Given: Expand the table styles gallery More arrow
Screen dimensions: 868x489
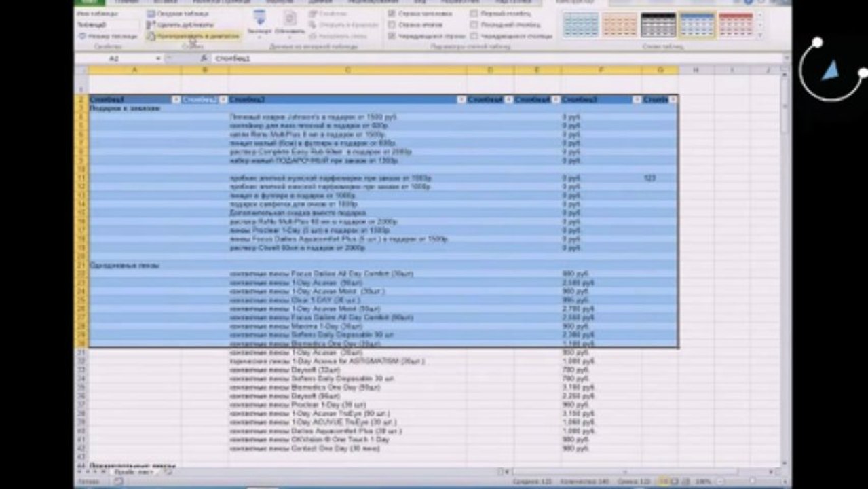Looking at the screenshot, I should pos(759,35).
